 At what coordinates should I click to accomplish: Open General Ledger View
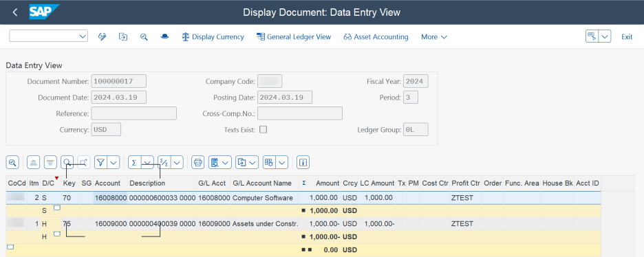294,37
